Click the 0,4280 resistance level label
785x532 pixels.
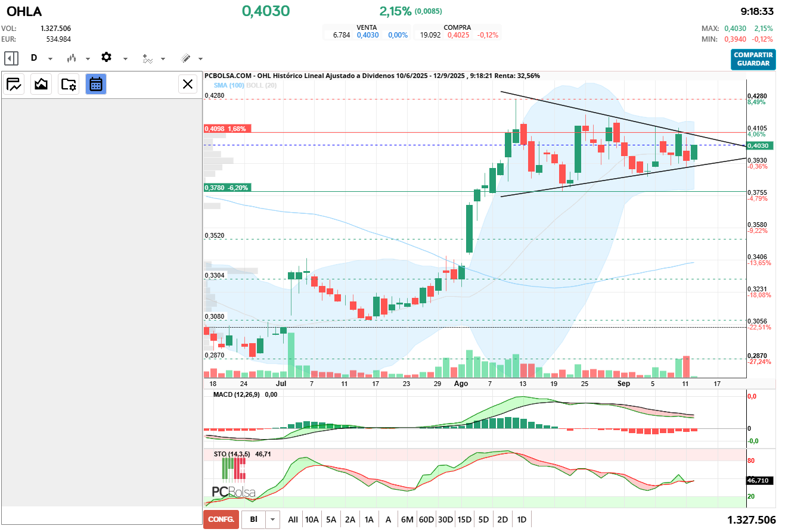pos(215,95)
